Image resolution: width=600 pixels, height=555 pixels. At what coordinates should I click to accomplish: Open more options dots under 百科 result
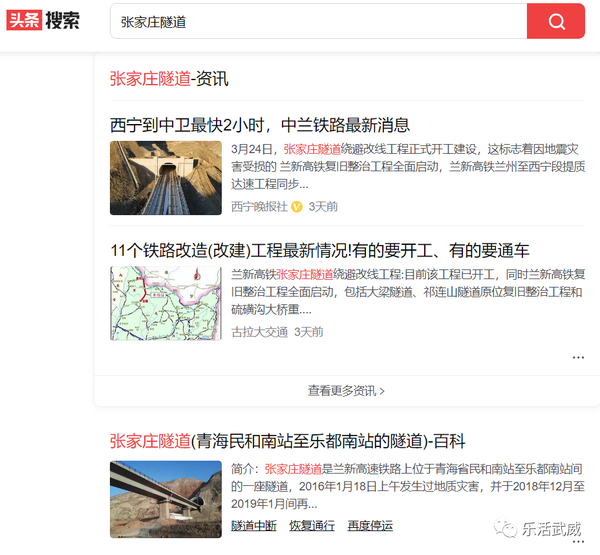tap(578, 542)
